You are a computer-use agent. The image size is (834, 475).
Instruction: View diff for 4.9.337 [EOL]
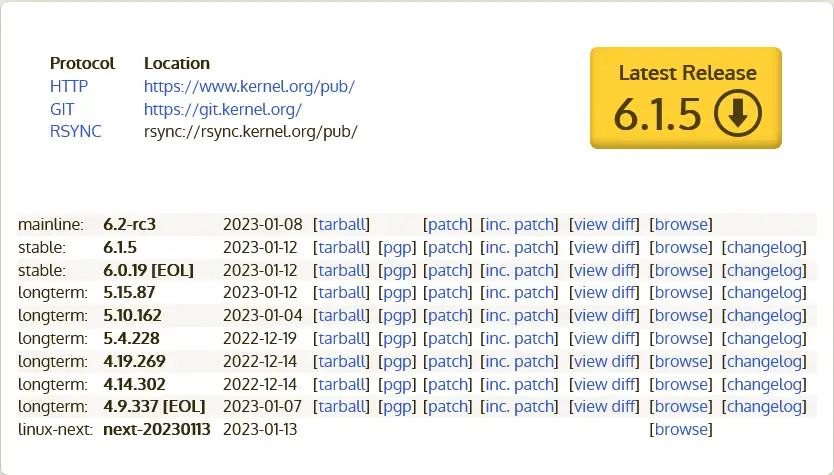[x=604, y=406]
